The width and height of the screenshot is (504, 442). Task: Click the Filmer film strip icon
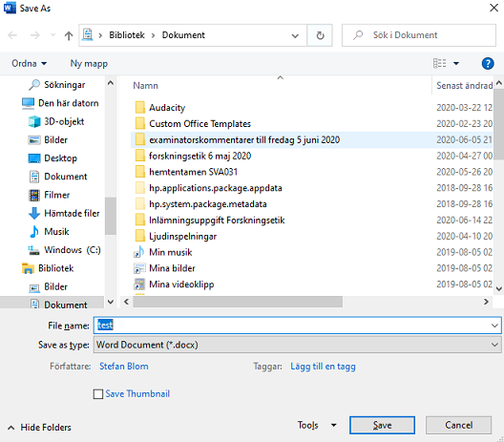(x=34, y=195)
